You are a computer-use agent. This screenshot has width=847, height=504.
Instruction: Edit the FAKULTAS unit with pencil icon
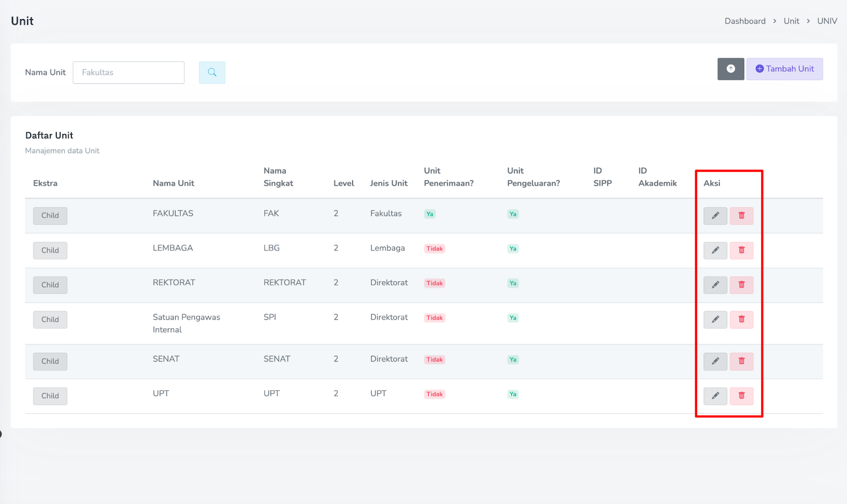[x=715, y=215]
